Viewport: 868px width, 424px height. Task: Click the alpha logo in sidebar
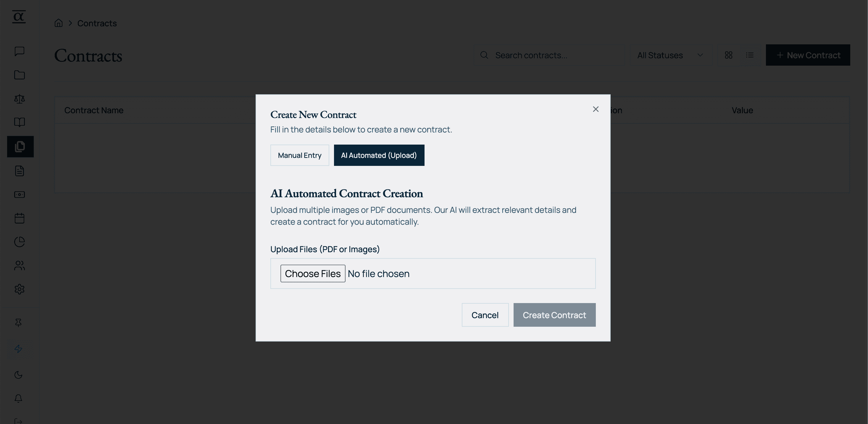19,17
